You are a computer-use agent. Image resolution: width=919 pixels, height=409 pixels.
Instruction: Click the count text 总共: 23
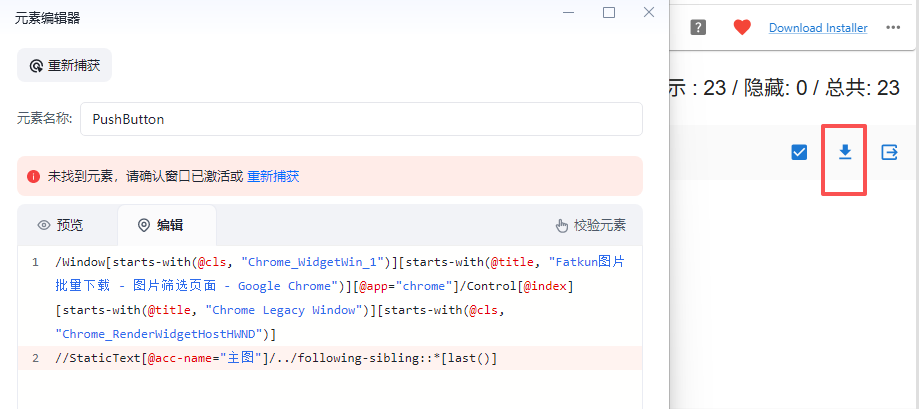(863, 88)
